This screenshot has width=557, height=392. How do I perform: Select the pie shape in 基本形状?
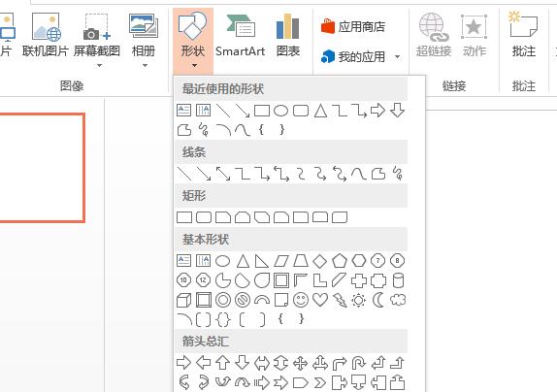223,280
